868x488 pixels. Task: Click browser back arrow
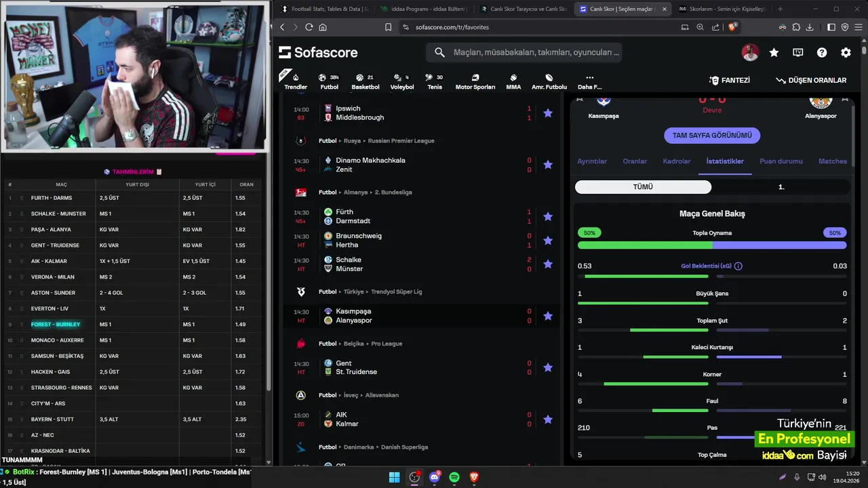(x=283, y=27)
